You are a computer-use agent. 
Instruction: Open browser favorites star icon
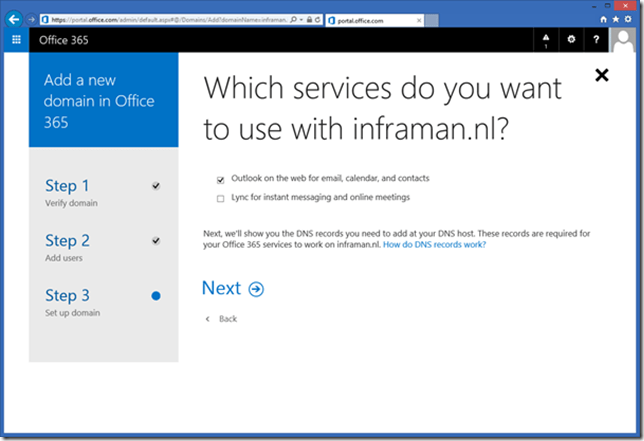tap(616, 19)
